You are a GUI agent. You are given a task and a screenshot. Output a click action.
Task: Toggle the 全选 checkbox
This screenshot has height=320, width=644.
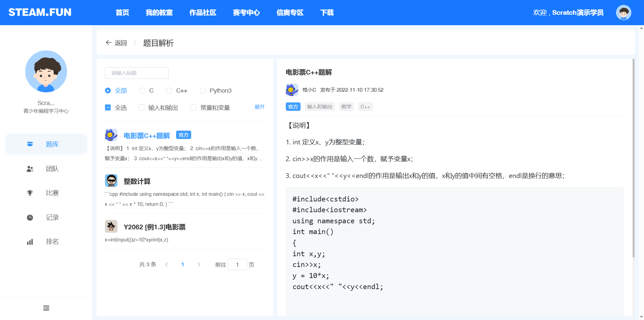(x=108, y=107)
